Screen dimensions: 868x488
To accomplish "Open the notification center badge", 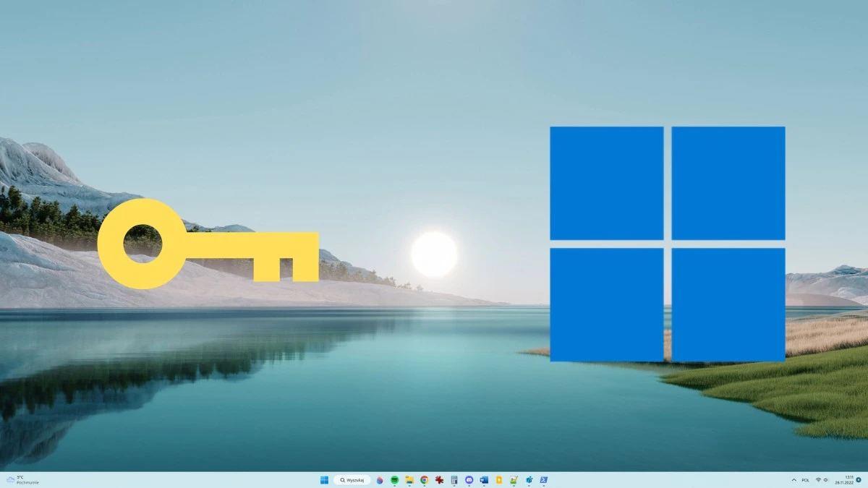I will pos(859,479).
